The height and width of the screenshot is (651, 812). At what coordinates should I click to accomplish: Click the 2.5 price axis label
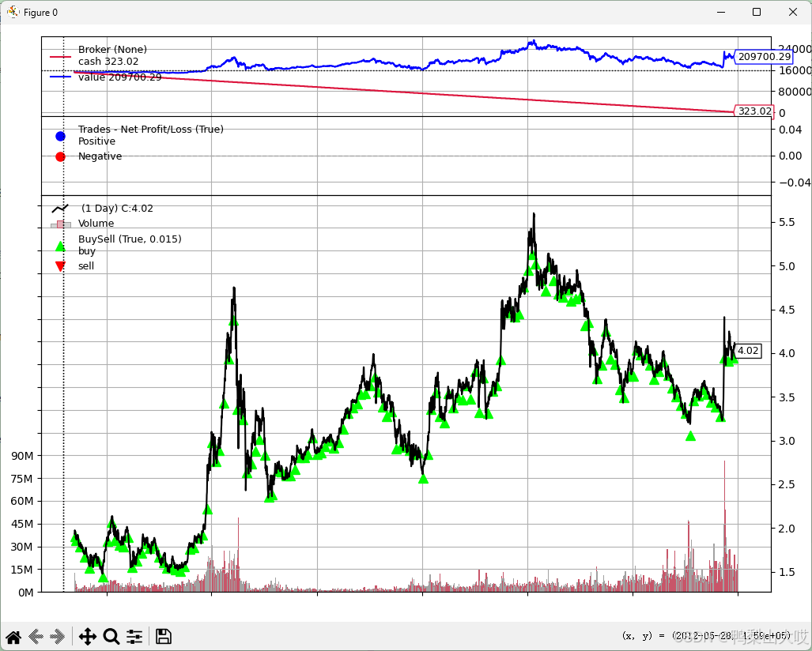pos(787,484)
